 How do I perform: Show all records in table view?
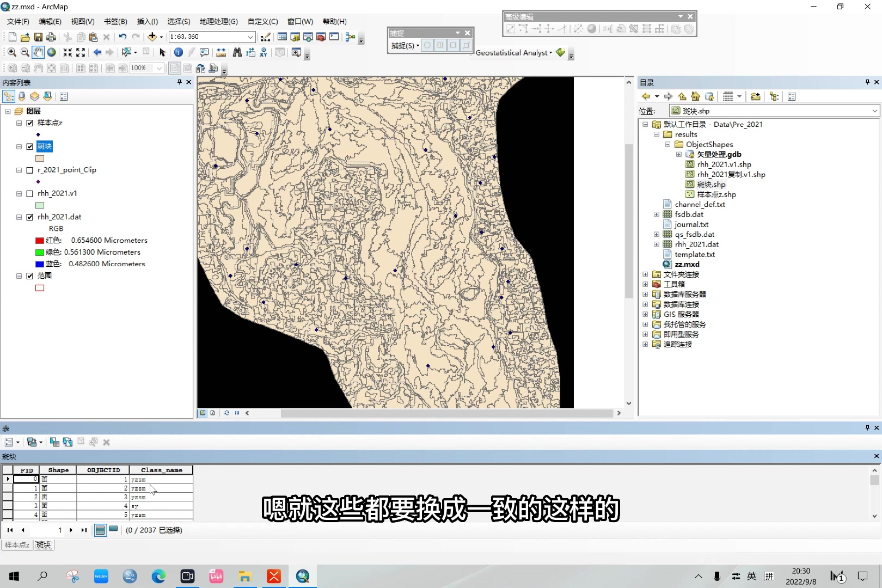(100, 530)
